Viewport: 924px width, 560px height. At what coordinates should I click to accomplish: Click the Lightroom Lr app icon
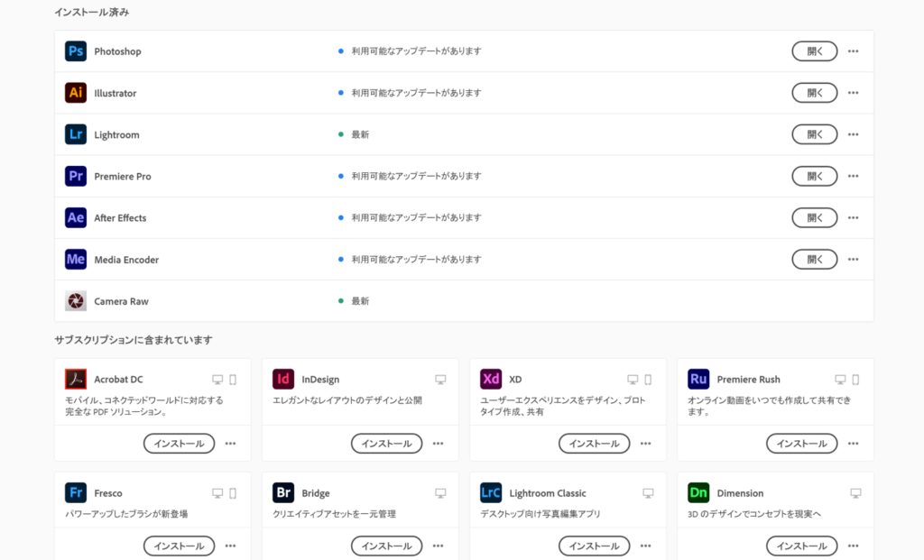click(76, 134)
